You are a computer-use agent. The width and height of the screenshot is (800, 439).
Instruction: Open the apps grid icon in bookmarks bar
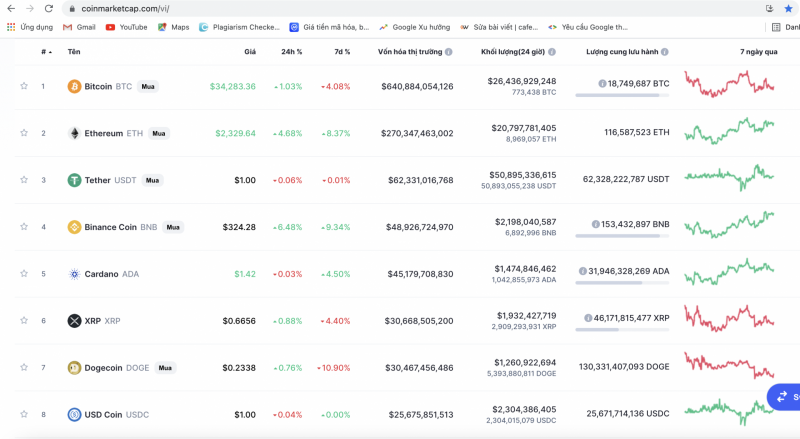[x=11, y=27]
